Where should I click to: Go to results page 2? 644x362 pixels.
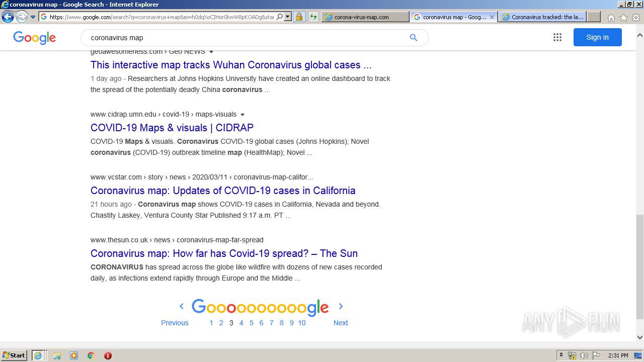[x=221, y=323]
